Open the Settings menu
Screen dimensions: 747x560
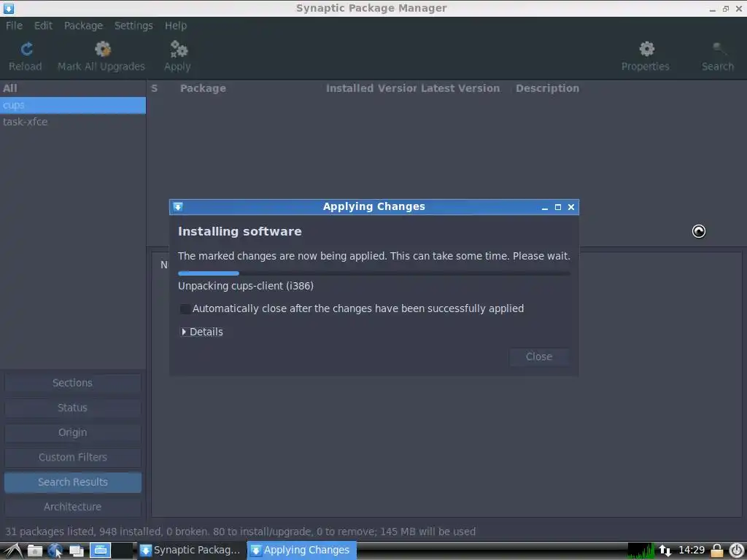(133, 26)
